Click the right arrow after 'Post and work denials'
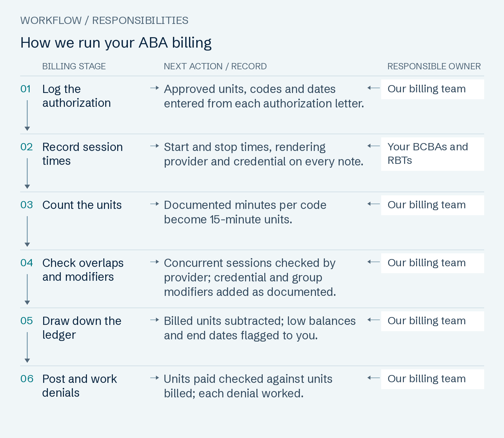Screen dimensions: 504x438 coord(155,378)
